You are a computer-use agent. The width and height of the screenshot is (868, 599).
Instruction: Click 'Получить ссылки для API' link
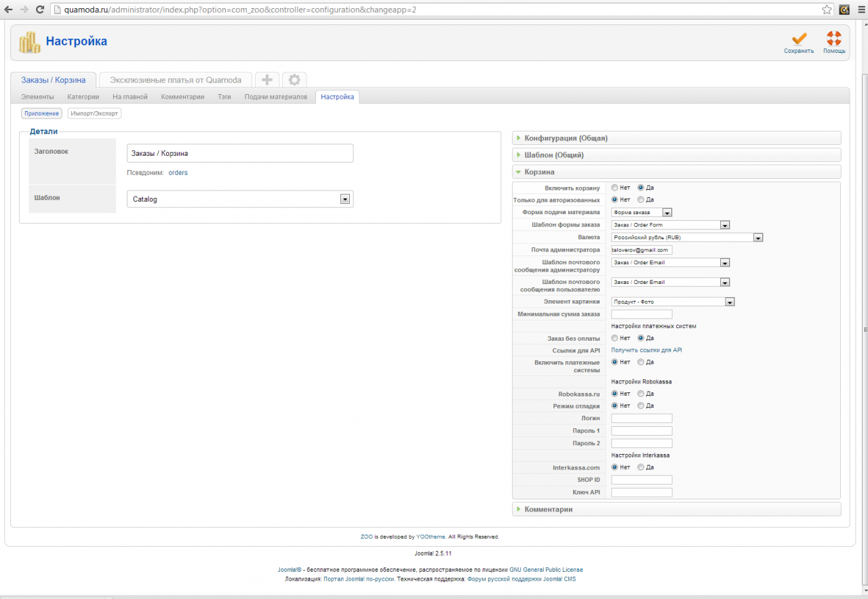[x=646, y=350]
